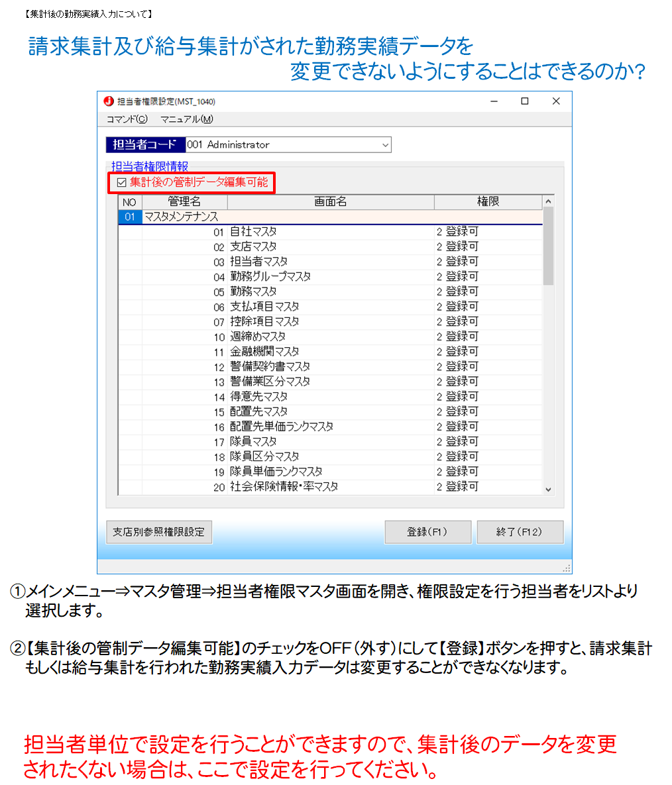
Task: Click the vertical scrollbar thumb
Action: coord(548,245)
